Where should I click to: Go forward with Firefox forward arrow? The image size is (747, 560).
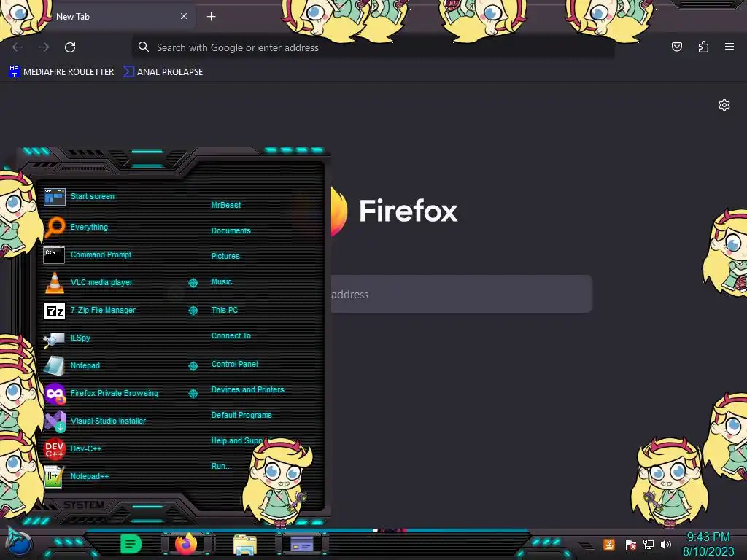pos(44,47)
